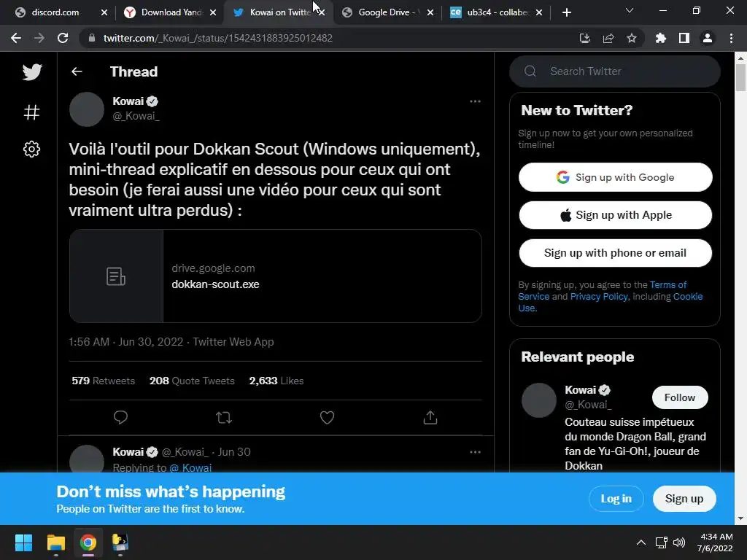Reload the Twitter page
Screen dimensions: 747x560
click(x=63, y=38)
